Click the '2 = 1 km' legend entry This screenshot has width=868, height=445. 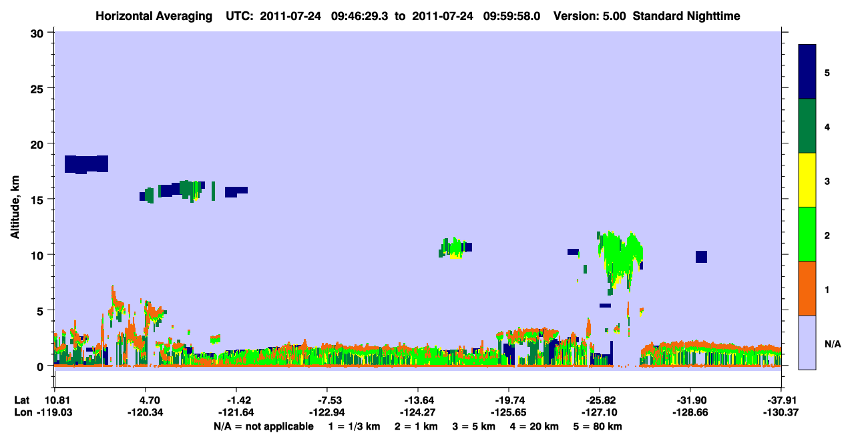tap(416, 426)
